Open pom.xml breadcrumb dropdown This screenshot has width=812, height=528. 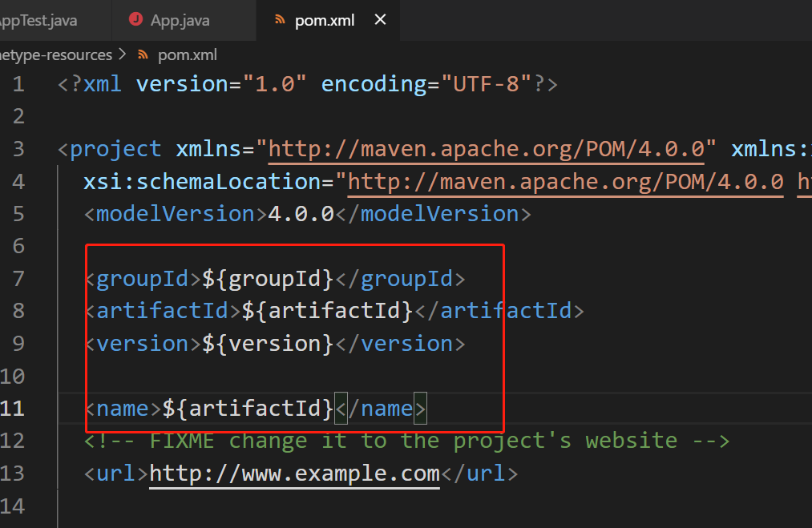pos(188,54)
